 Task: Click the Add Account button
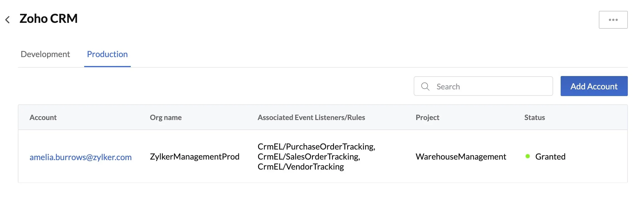594,86
